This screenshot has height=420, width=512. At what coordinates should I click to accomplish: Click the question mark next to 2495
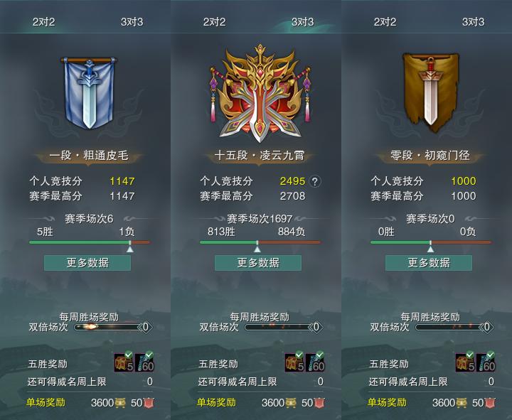(315, 181)
